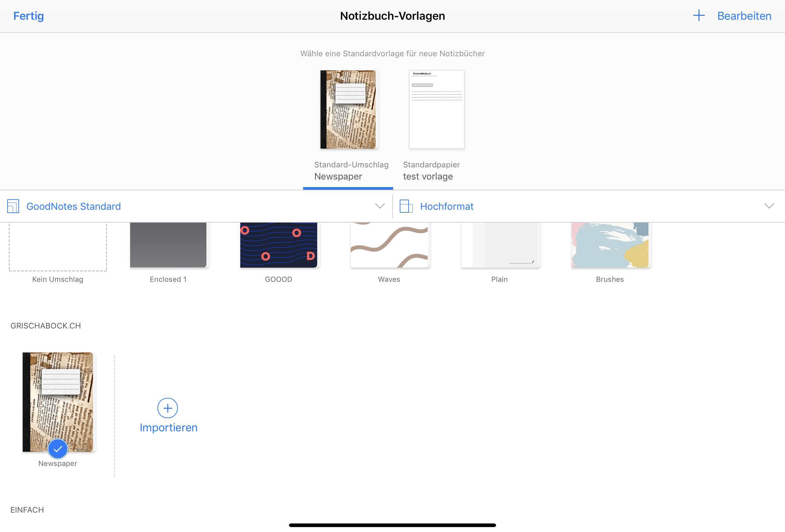The width and height of the screenshot is (785, 532).
Task: Switch to Standardpapier test vorlage tab
Action: [x=431, y=171]
